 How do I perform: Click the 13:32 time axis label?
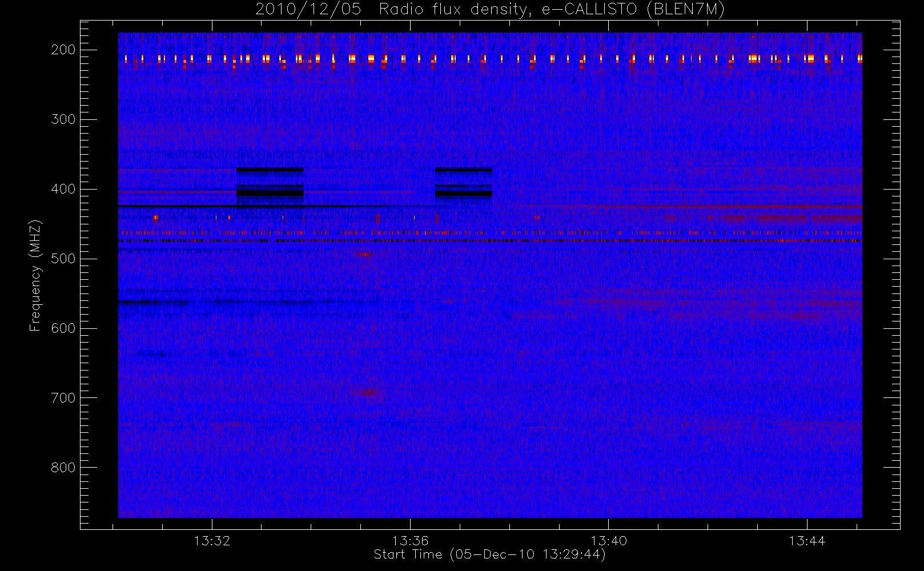(212, 541)
